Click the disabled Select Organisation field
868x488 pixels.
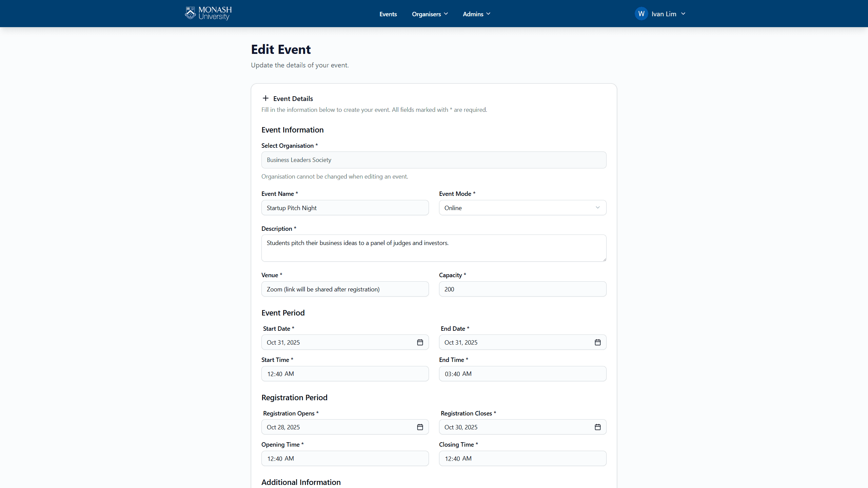pos(434,160)
